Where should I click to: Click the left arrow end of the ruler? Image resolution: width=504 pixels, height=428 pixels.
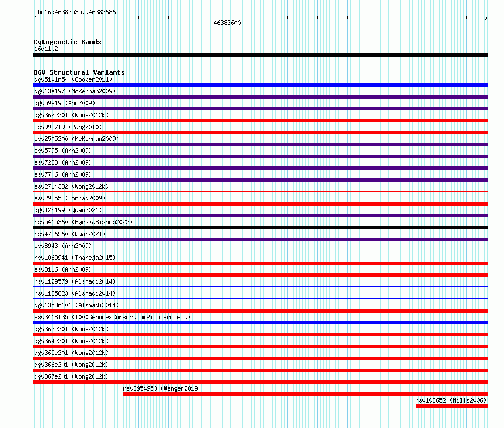[35, 18]
